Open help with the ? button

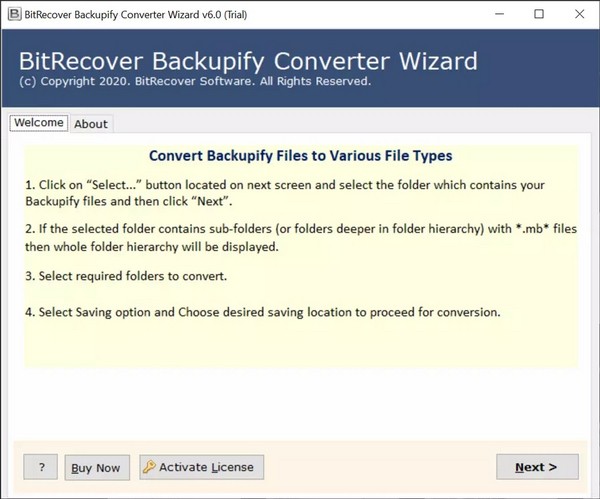[x=41, y=467]
